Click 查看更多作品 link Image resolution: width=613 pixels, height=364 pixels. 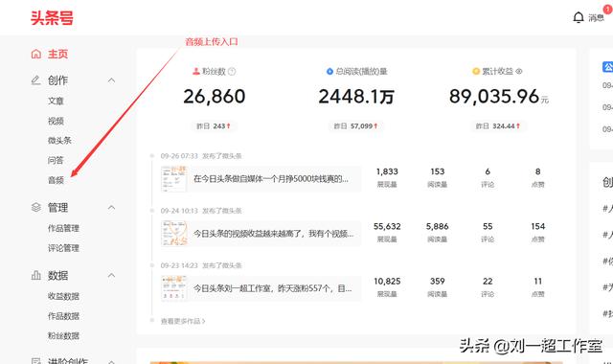coord(183,322)
